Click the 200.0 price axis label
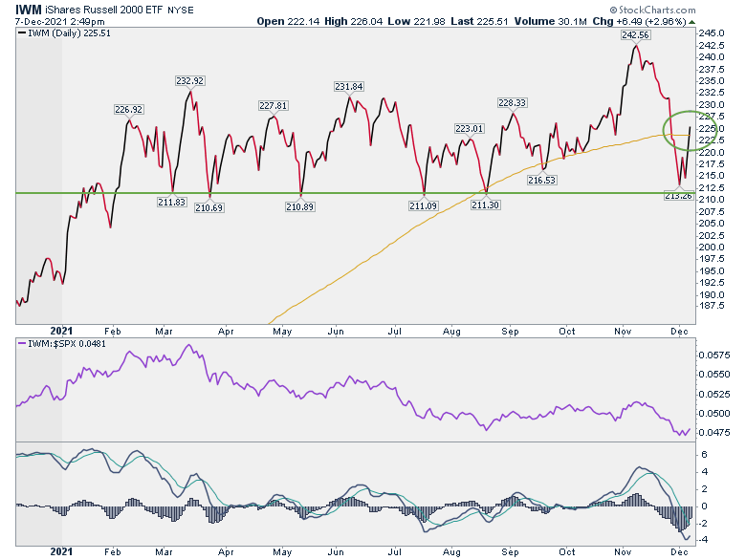This screenshot has height=560, width=746. [x=712, y=248]
